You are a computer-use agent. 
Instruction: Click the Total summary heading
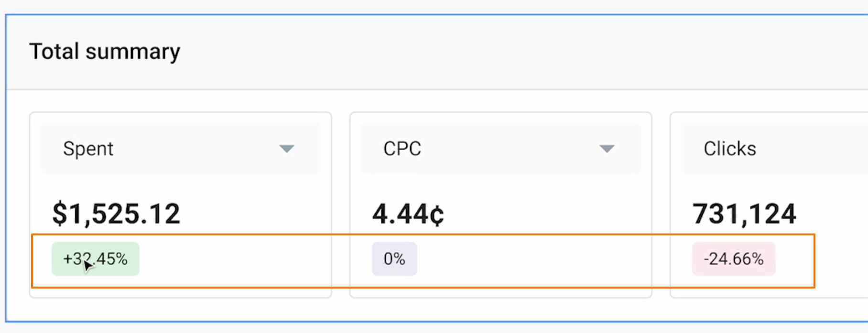click(x=105, y=52)
